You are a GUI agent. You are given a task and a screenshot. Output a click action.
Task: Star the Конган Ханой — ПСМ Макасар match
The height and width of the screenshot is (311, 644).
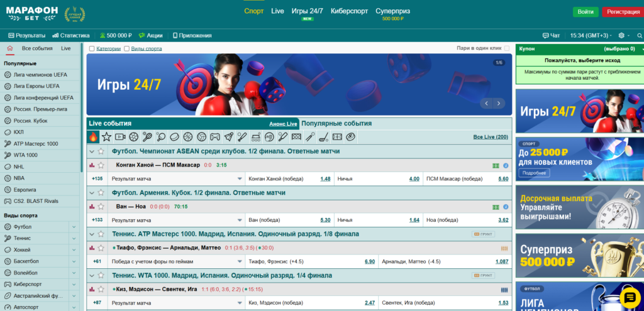tap(101, 165)
